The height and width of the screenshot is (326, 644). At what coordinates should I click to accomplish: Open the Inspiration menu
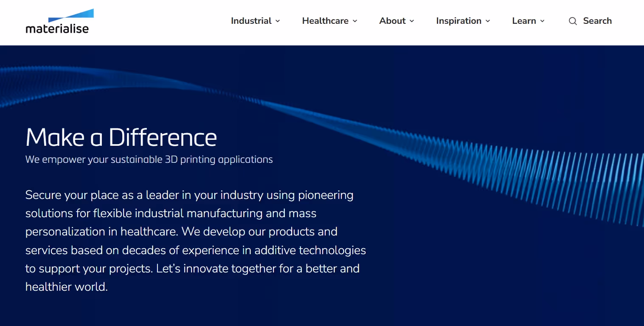point(459,20)
